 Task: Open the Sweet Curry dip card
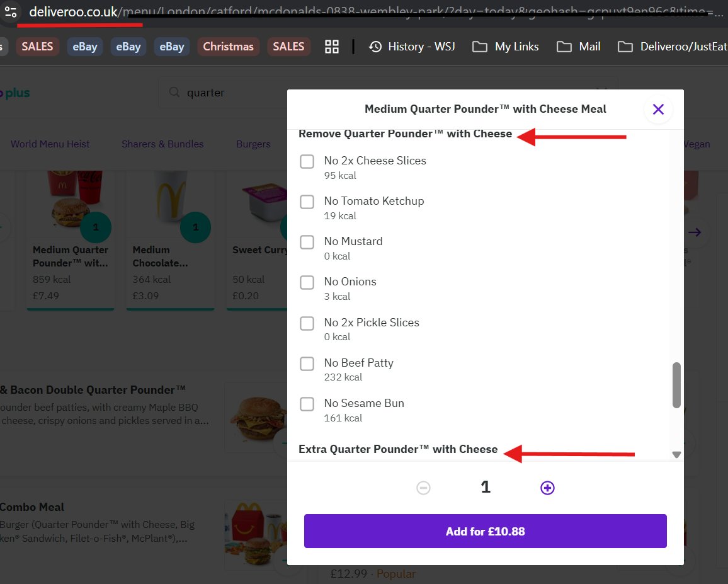click(x=257, y=240)
